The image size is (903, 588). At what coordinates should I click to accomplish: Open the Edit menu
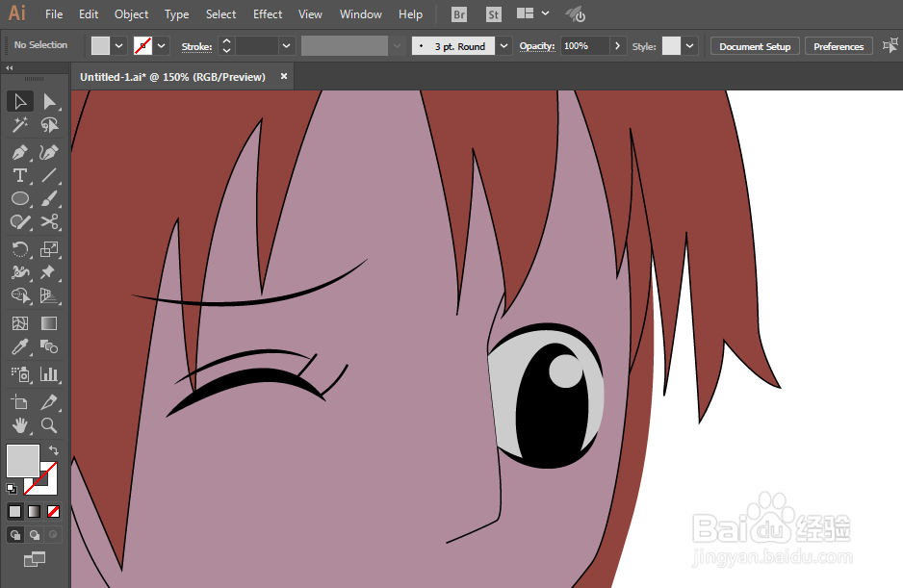(x=89, y=14)
